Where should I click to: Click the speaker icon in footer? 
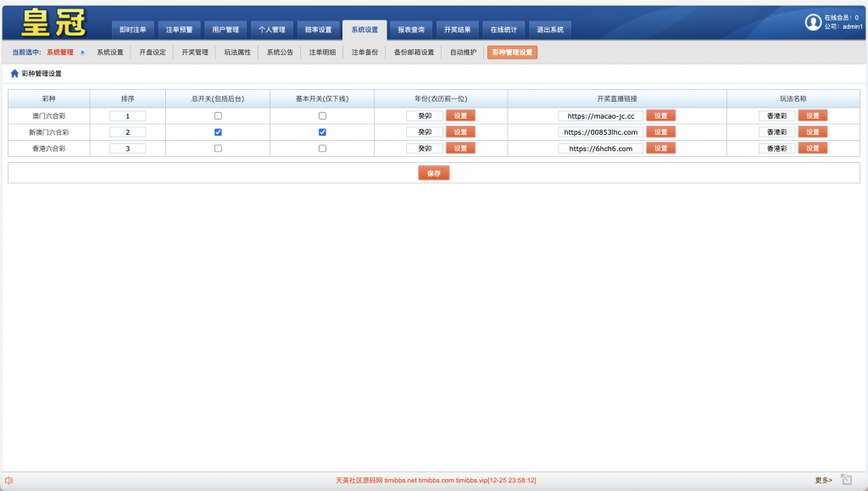(x=8, y=480)
